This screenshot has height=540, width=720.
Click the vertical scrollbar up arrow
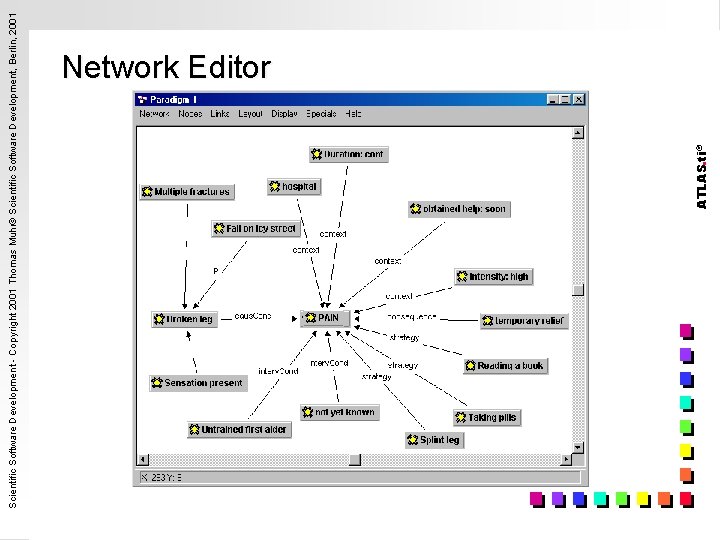(x=578, y=133)
